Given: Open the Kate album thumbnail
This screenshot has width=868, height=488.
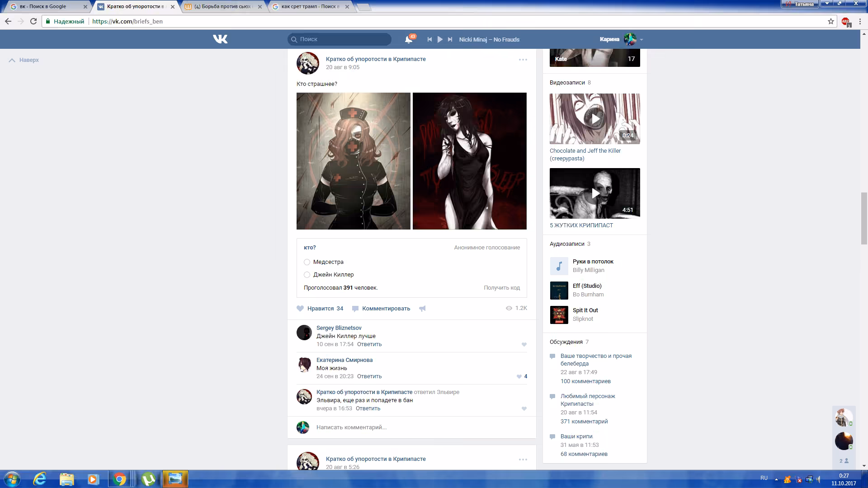Looking at the screenshot, I should 595,58.
